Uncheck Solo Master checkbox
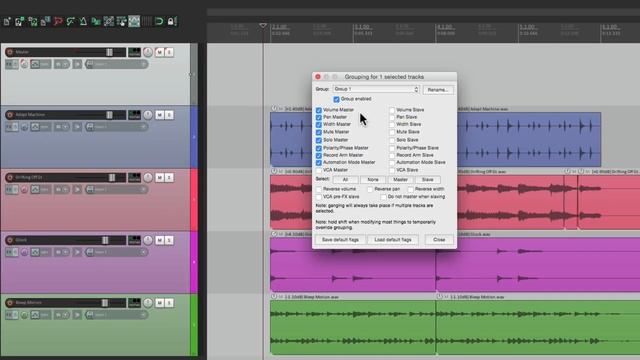 click(x=319, y=140)
